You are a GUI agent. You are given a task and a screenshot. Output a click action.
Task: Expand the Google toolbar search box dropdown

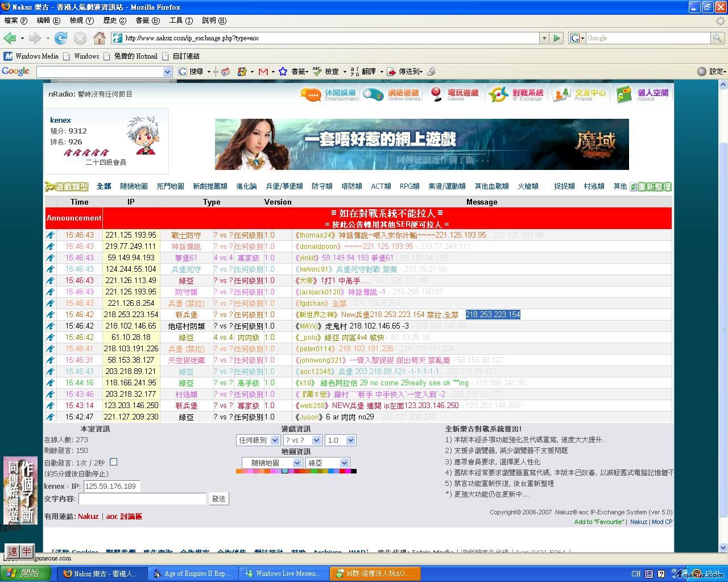pos(167,72)
